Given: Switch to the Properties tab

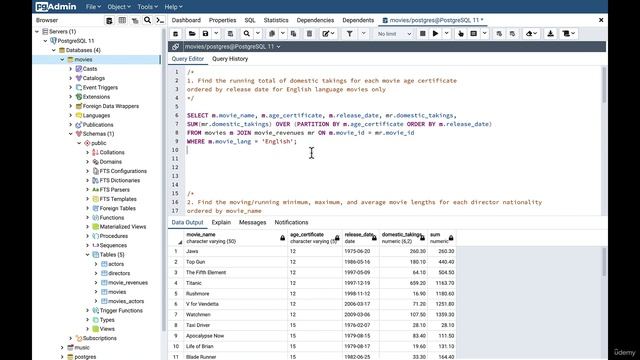Looking at the screenshot, I should coord(222,20).
